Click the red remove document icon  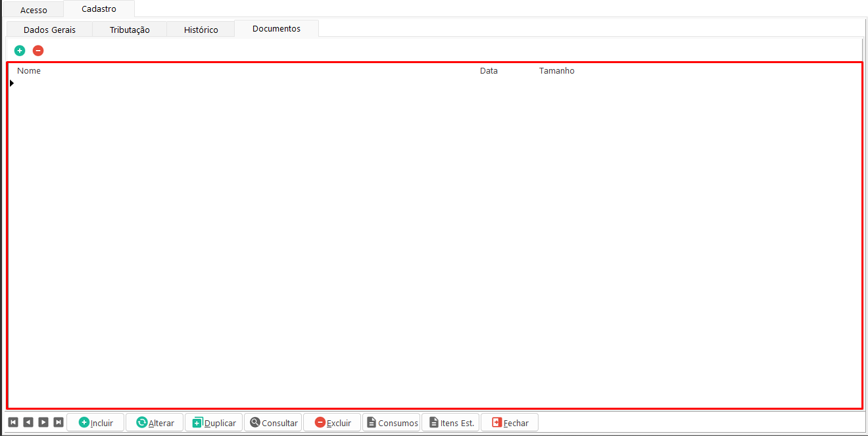38,51
